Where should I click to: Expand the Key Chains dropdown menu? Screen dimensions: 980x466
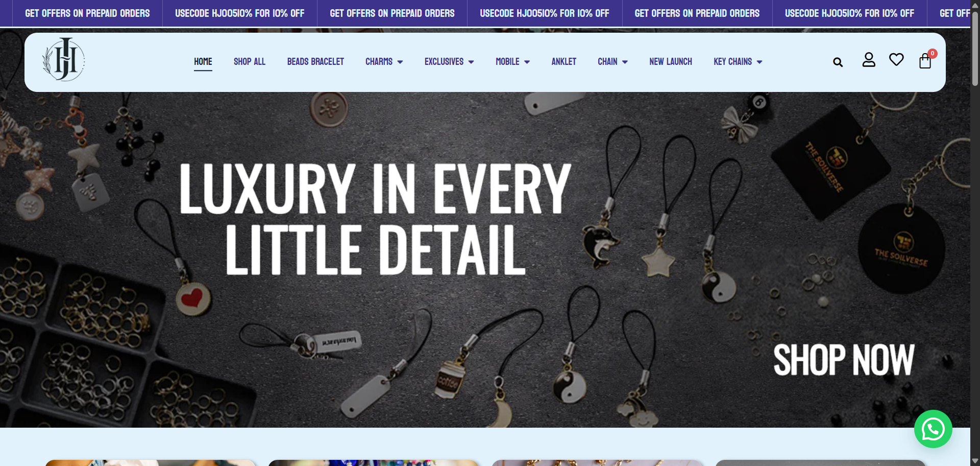click(738, 62)
